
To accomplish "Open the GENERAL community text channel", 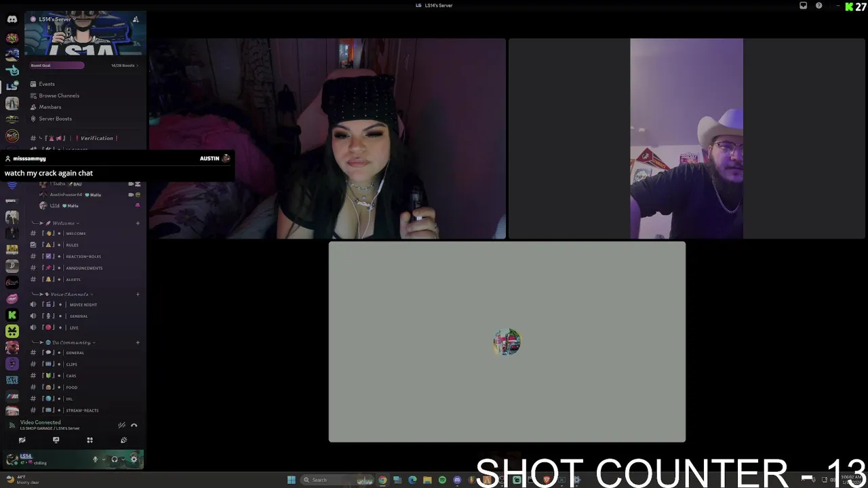I will 85,352.
